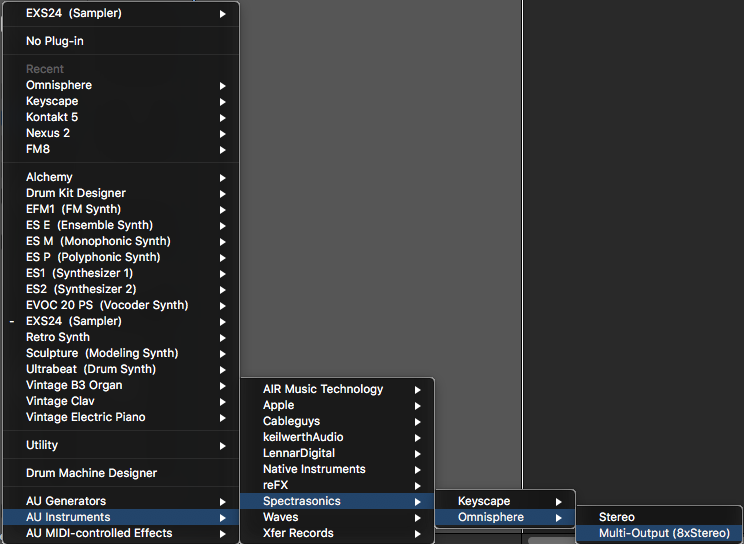Select Nexus 2 from Recent
Viewport: 744px width, 544px height.
121,133
